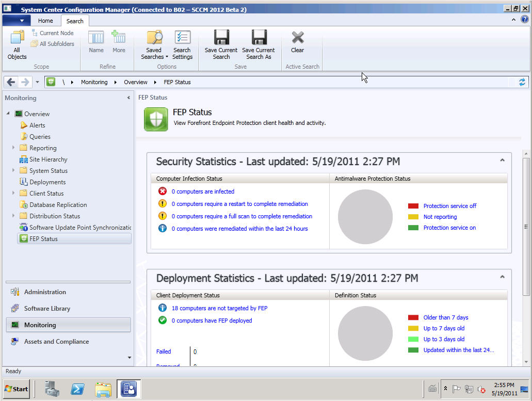Choose All Subfolders scope option
This screenshot has width=532, height=401.
click(53, 44)
